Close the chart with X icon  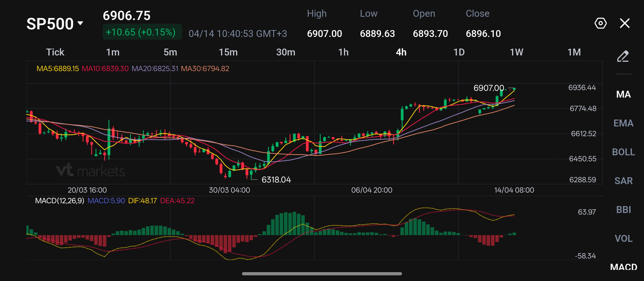point(625,23)
